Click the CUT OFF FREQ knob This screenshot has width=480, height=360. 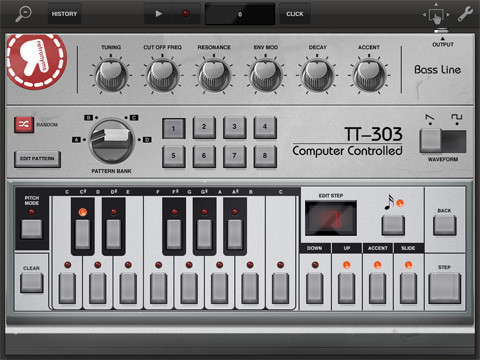[x=163, y=76]
